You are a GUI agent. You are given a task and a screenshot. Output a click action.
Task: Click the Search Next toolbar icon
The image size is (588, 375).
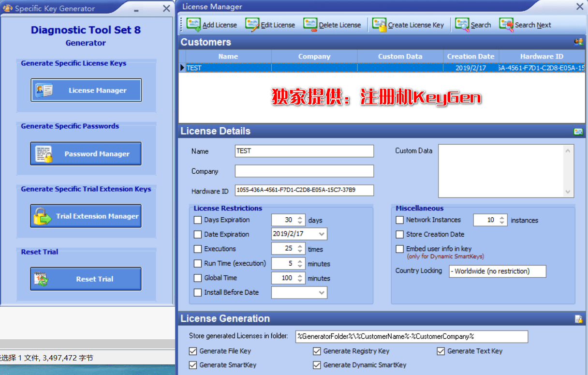click(x=506, y=25)
